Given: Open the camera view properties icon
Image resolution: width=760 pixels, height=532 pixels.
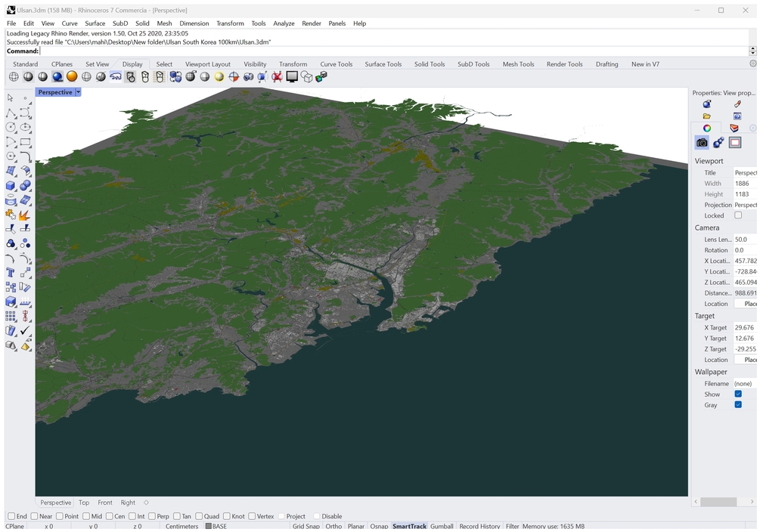Looking at the screenshot, I should 702,143.
